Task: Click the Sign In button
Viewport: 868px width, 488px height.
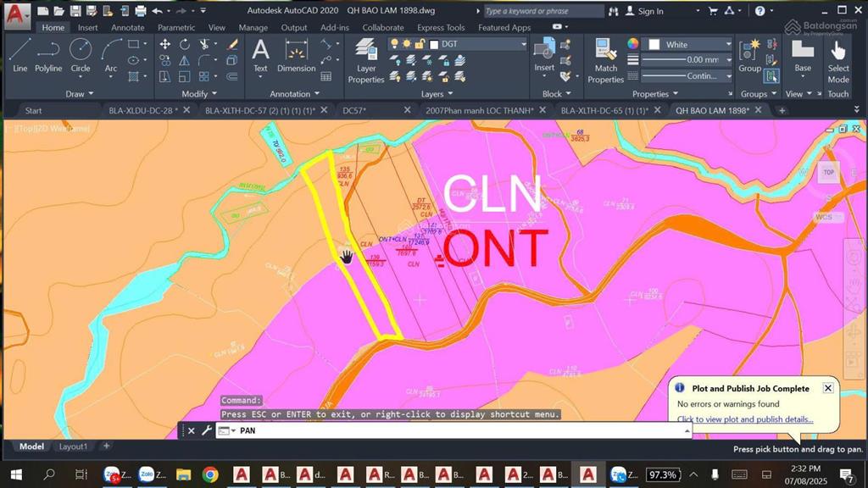Action: point(644,11)
